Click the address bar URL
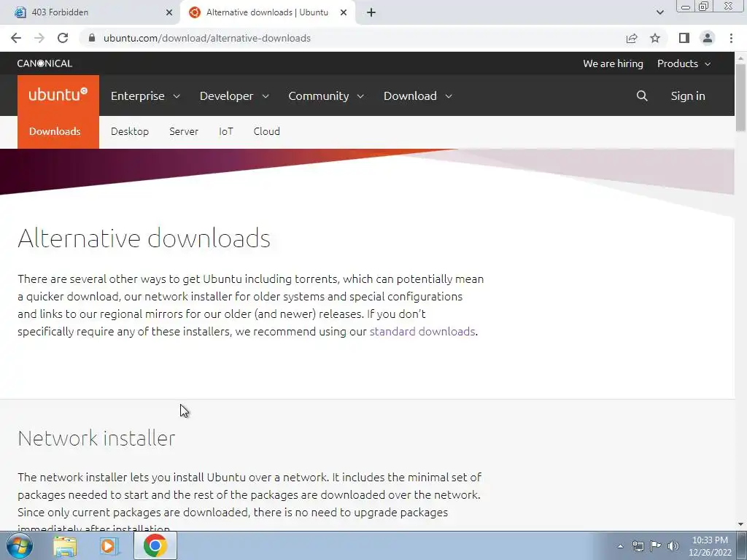Screen dimensions: 747x560 click(206, 38)
